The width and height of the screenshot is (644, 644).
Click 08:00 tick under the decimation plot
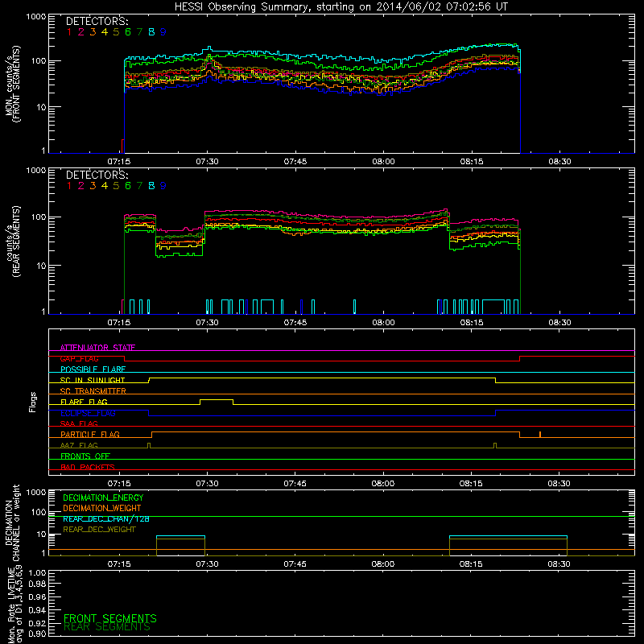pyautogui.click(x=383, y=564)
